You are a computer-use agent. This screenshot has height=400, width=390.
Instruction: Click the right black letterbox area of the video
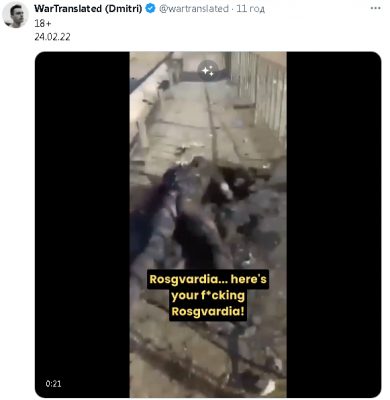334,225
